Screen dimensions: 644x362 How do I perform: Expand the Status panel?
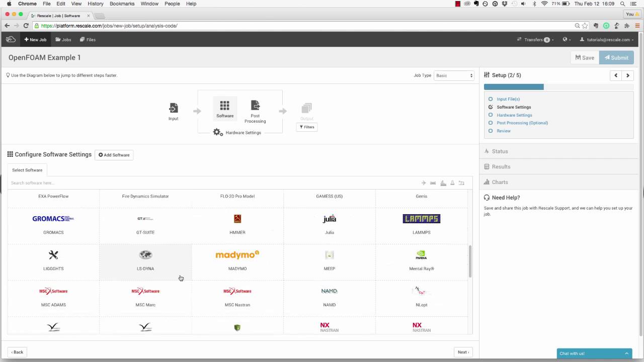558,151
